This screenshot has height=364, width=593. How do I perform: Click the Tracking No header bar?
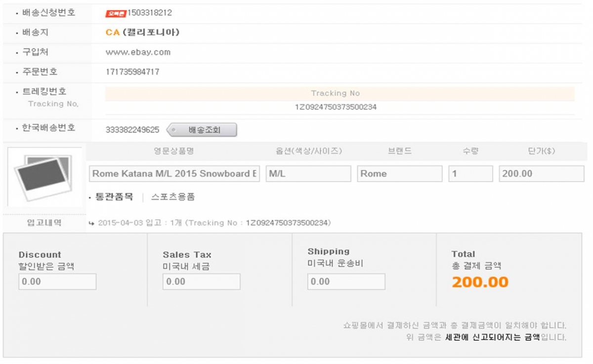click(339, 93)
